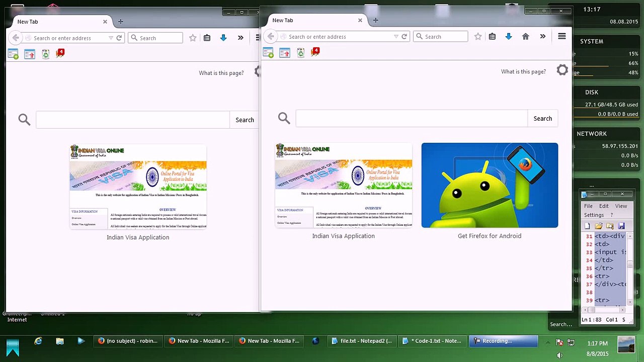Open new tab plus in left Firefox window
The image size is (644, 362).
120,22
